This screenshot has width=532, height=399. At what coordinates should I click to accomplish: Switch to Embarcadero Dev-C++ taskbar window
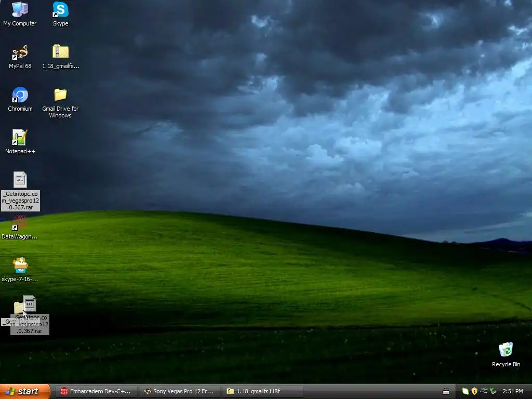(96, 391)
